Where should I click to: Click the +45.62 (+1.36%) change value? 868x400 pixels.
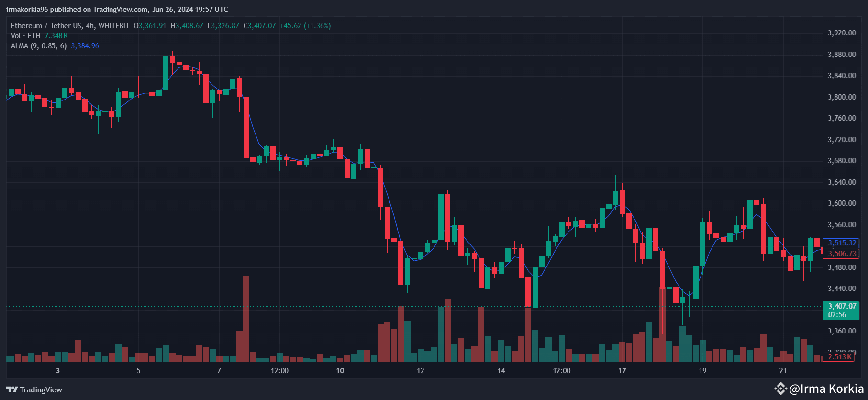click(305, 26)
